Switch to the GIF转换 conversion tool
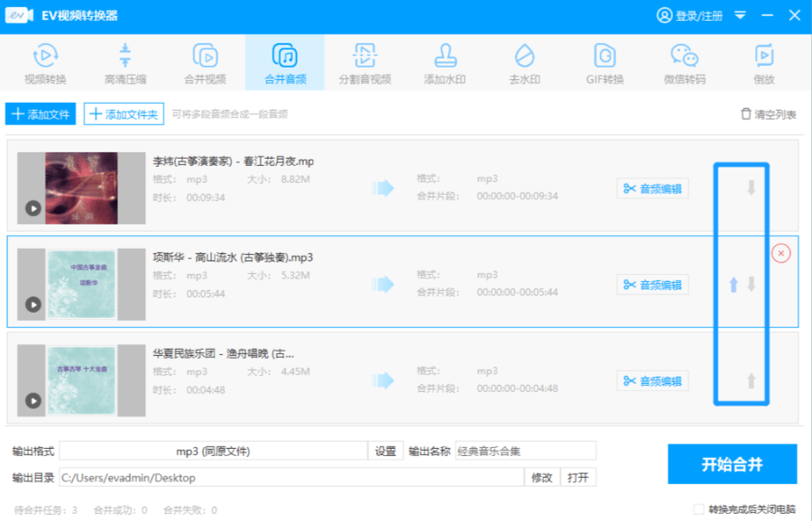The width and height of the screenshot is (812, 521). [604, 61]
